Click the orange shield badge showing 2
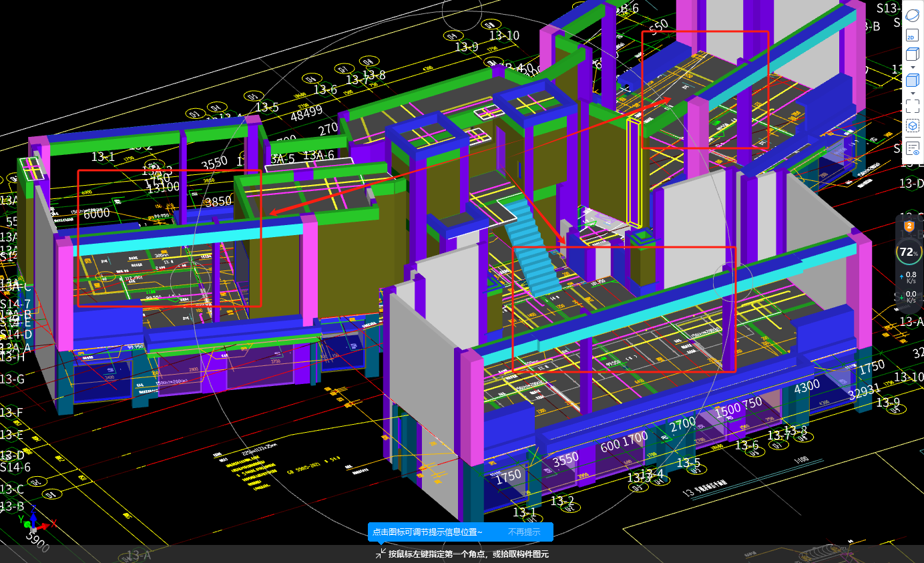The width and height of the screenshot is (924, 563). (x=909, y=226)
